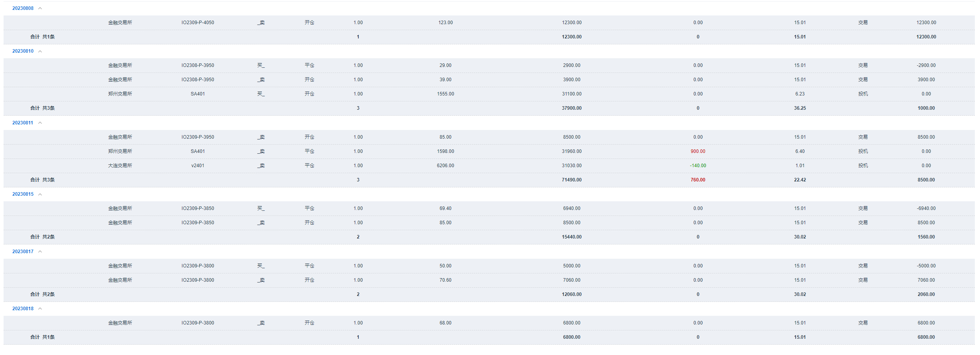980x355 pixels.
Task: Select the 20230811 date heading
Action: point(23,123)
